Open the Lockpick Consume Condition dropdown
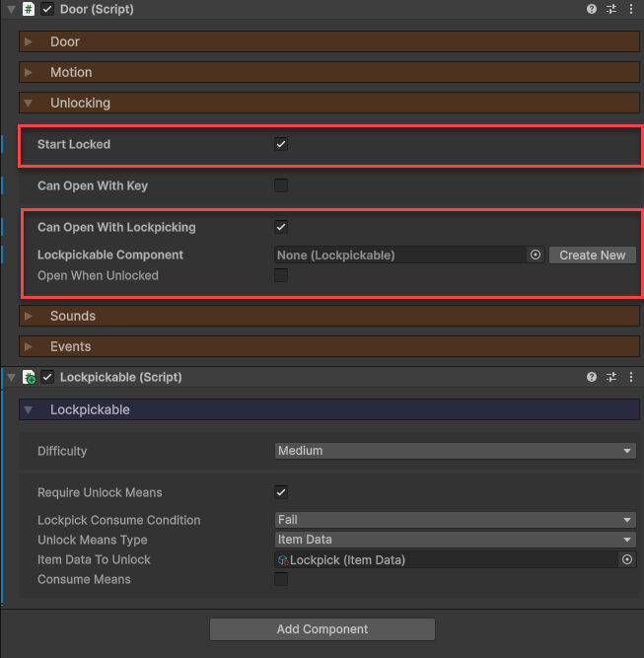 click(455, 520)
